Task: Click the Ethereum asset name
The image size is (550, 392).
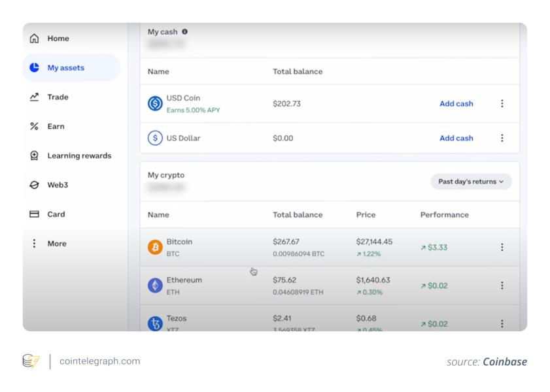Action: (x=184, y=280)
